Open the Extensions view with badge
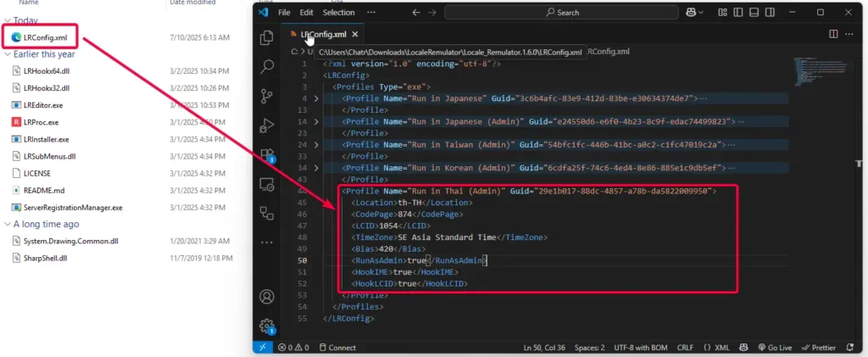The image size is (868, 357). [268, 154]
